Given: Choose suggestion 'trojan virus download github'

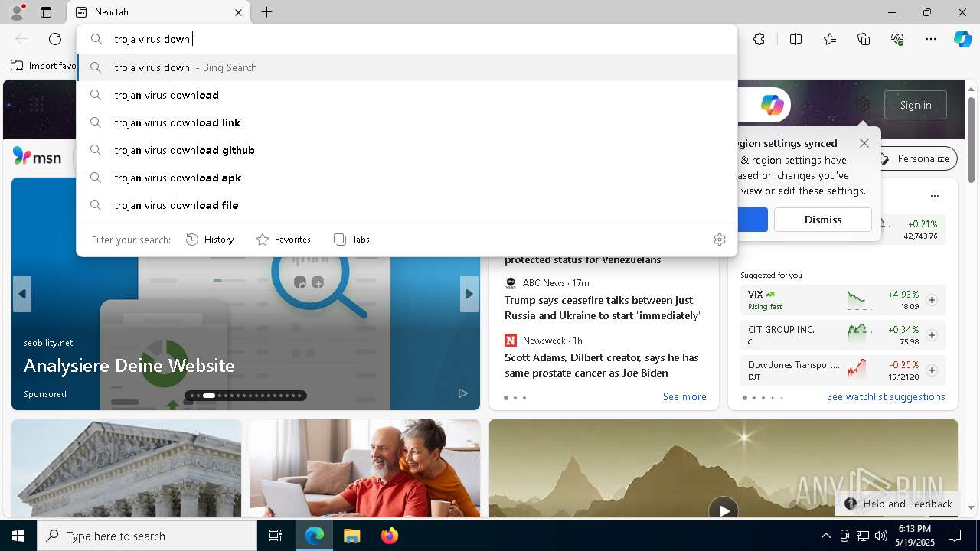Looking at the screenshot, I should point(407,150).
